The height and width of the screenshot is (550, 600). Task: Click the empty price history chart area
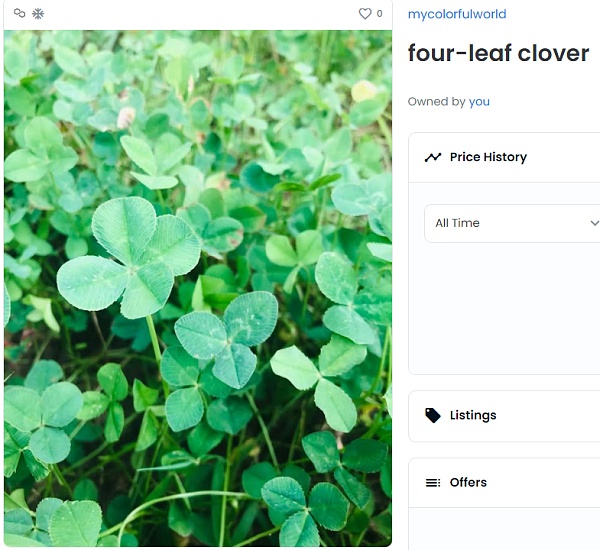click(x=512, y=308)
